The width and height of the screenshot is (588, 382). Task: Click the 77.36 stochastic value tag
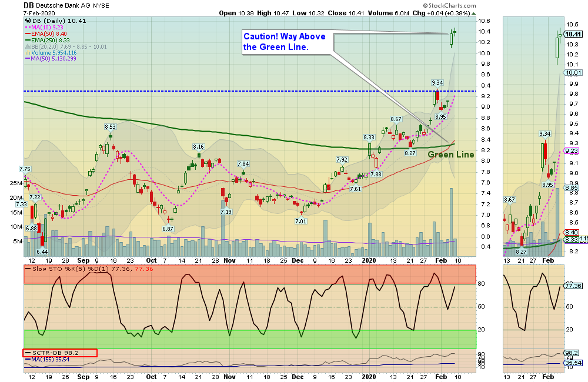[x=573, y=286]
